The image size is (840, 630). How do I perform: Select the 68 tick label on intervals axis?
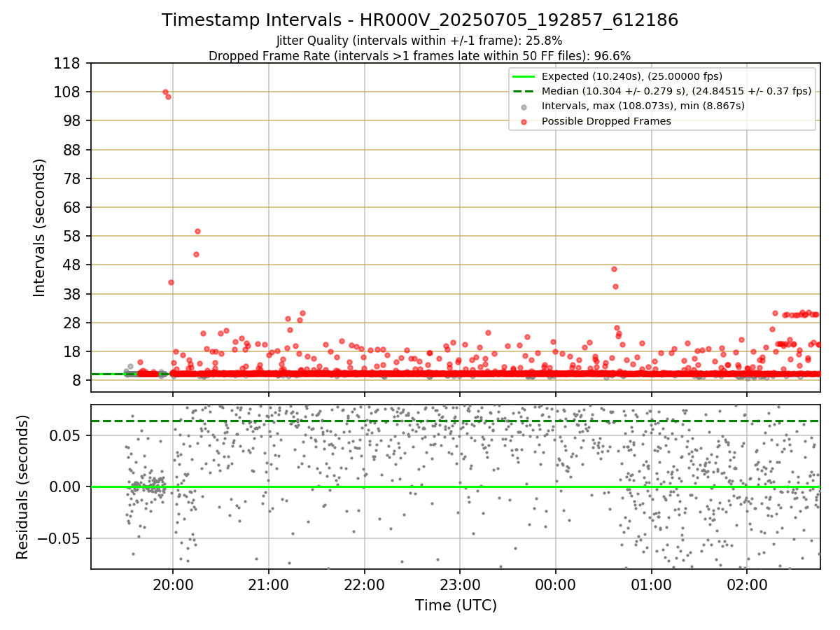pos(71,207)
